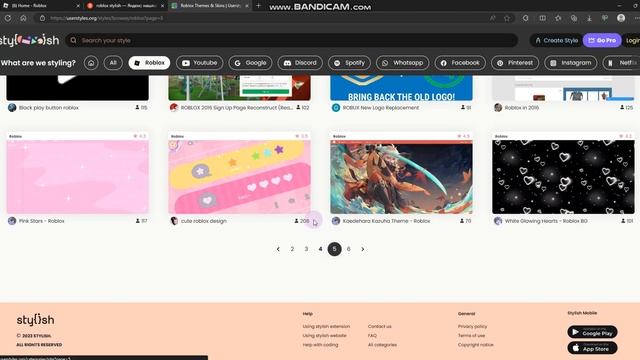Click the browser home icon
This screenshot has width=640, height=360.
[x=23, y=18]
